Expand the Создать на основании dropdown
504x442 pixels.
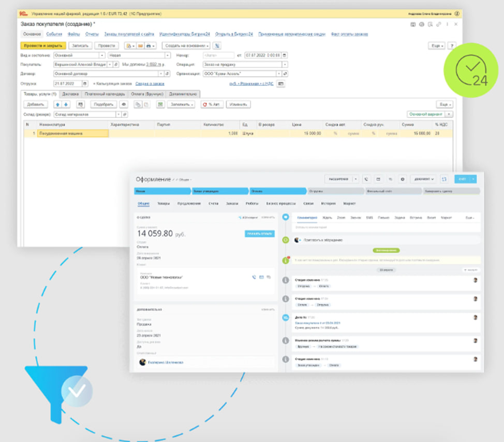point(186,46)
